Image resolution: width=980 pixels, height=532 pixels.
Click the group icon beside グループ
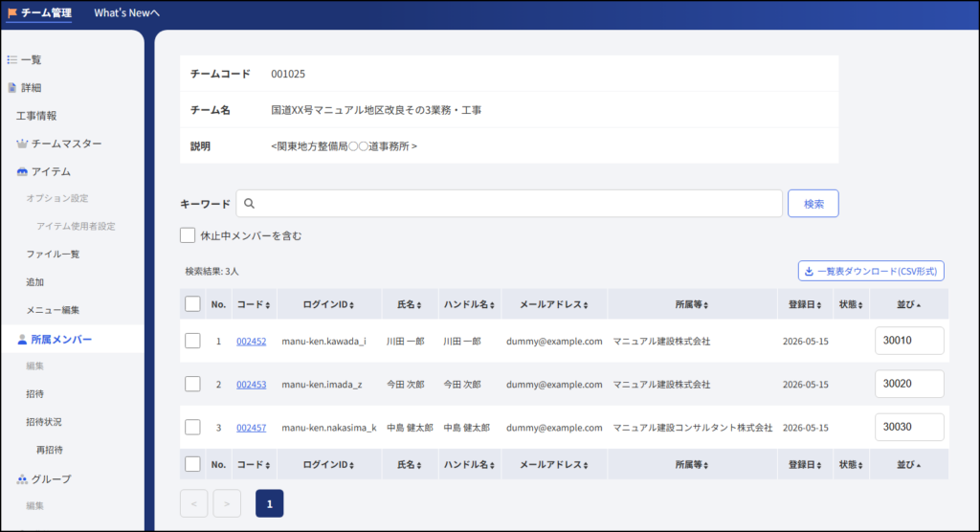click(22, 478)
